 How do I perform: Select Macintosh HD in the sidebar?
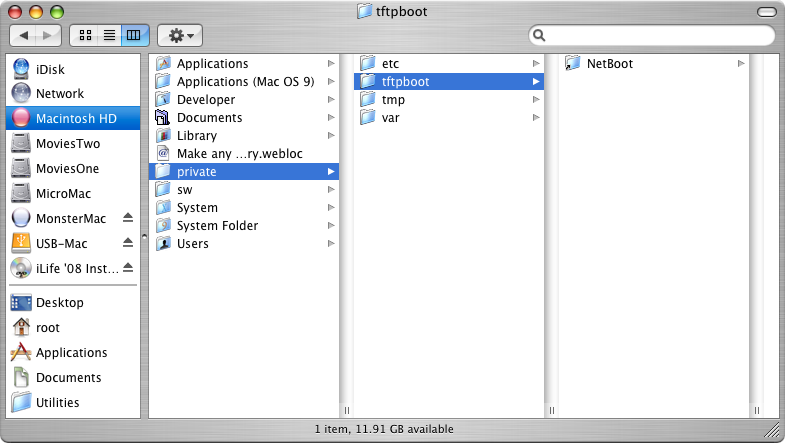coord(73,119)
